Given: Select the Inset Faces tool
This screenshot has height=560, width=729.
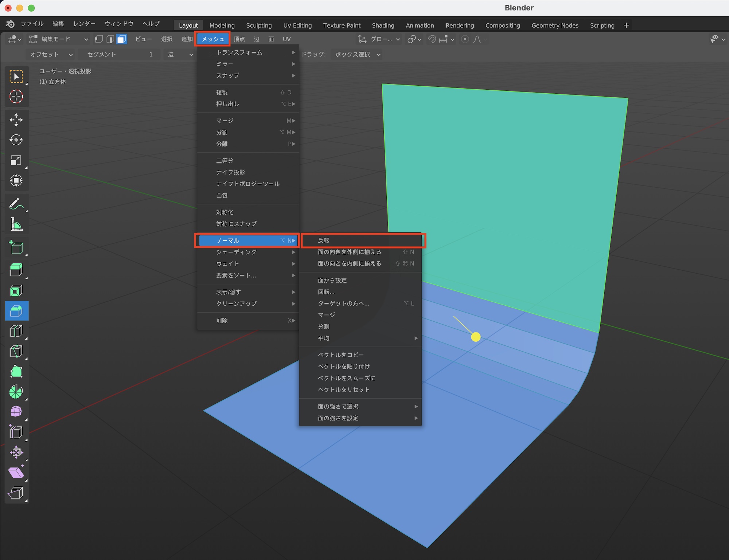Looking at the screenshot, I should (16, 290).
